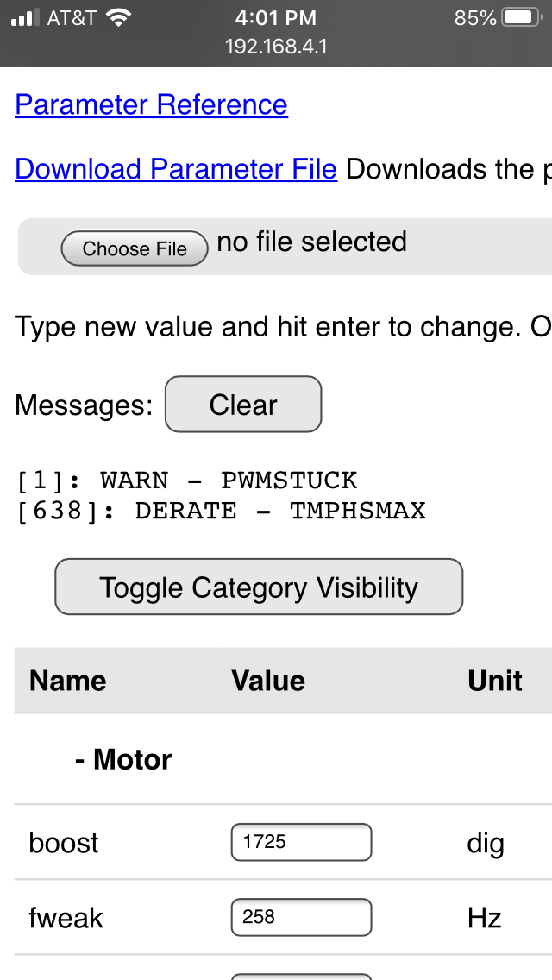552x980 pixels.
Task: Tap the Unit column header
Action: pyautogui.click(x=495, y=681)
